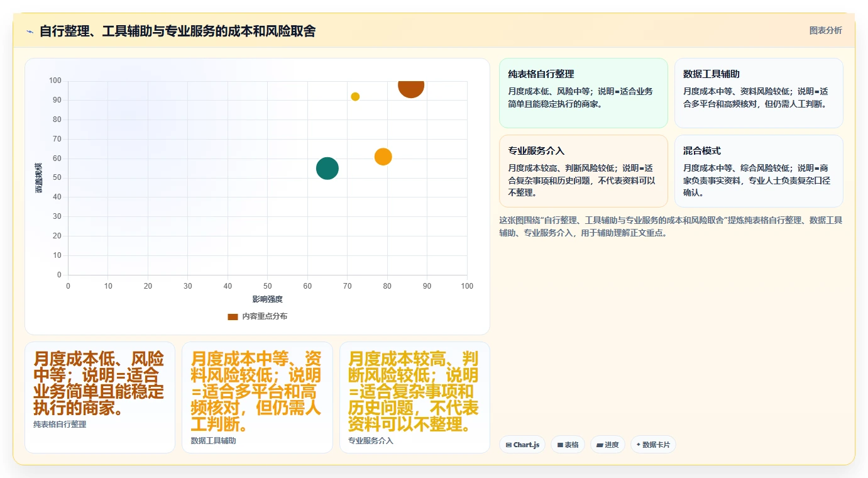Open the 混合模式 card heading
Viewport: 868px width, 478px height.
[702, 151]
